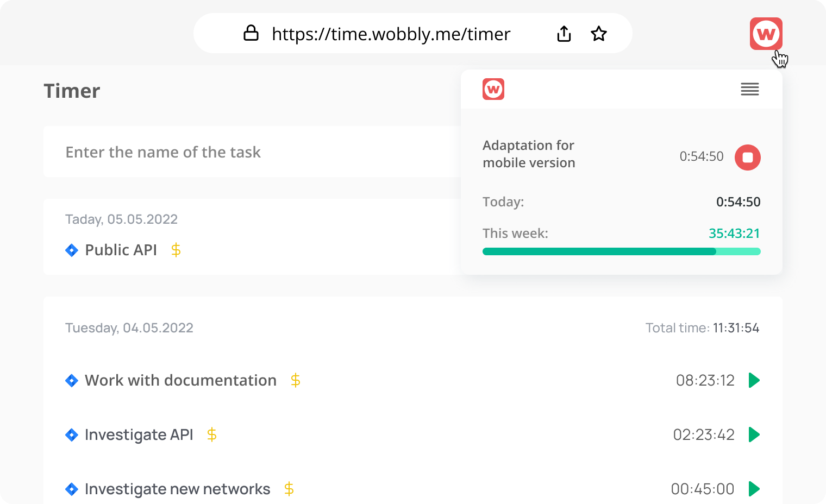
Task: Expand the Tuesday, 04.05.2022 task group
Action: point(129,327)
